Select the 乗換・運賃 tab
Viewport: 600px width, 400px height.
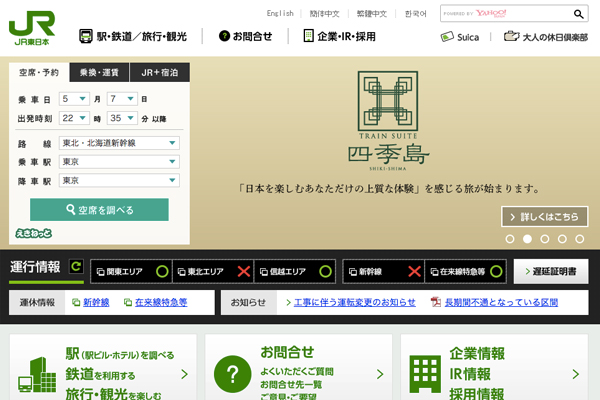(99, 72)
